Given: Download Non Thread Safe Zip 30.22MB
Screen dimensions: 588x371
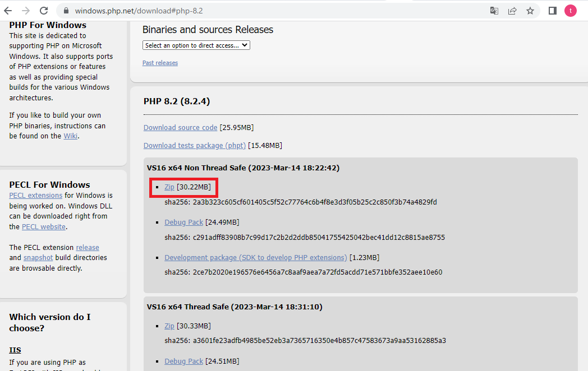Looking at the screenshot, I should 169,187.
